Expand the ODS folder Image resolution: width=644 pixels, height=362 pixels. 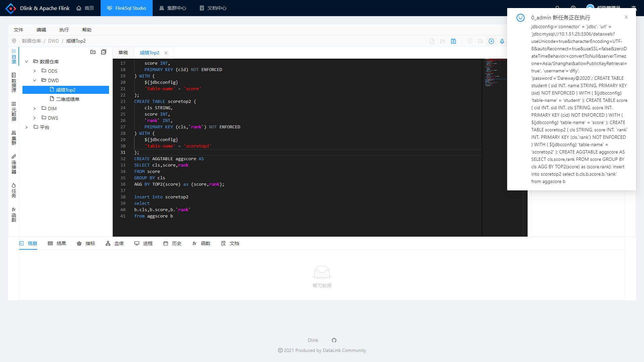(x=35, y=71)
